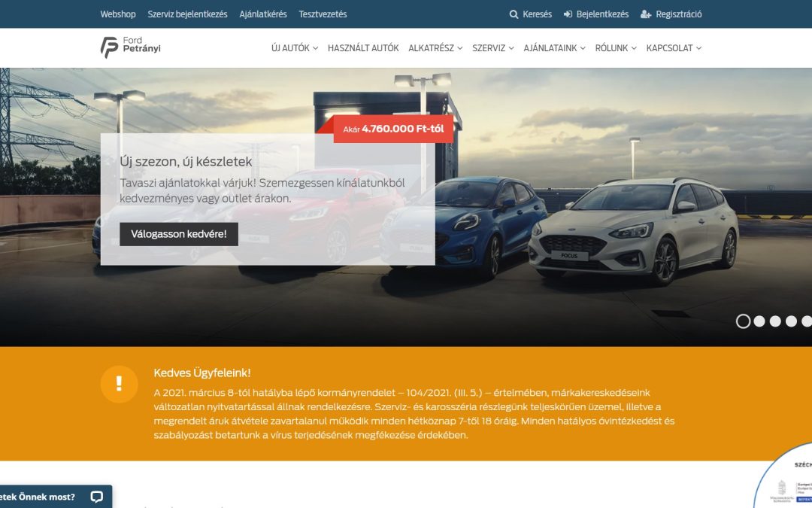This screenshot has height=508, width=812.
Task: Open the Ajánlatkérés link
Action: pos(263,14)
